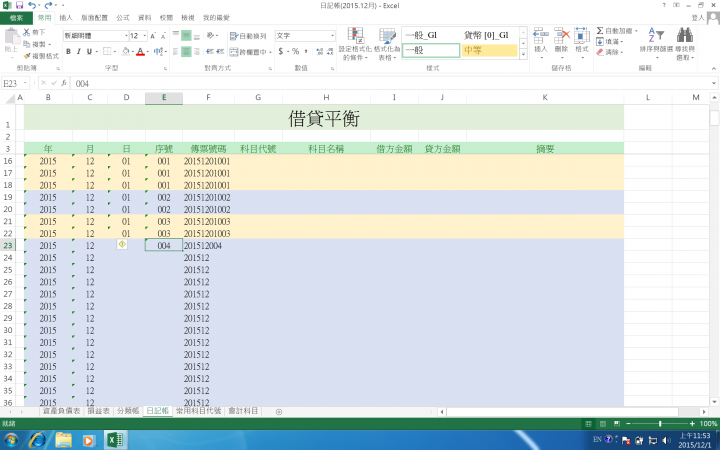Click the error warning icon in row 23

(x=122, y=244)
